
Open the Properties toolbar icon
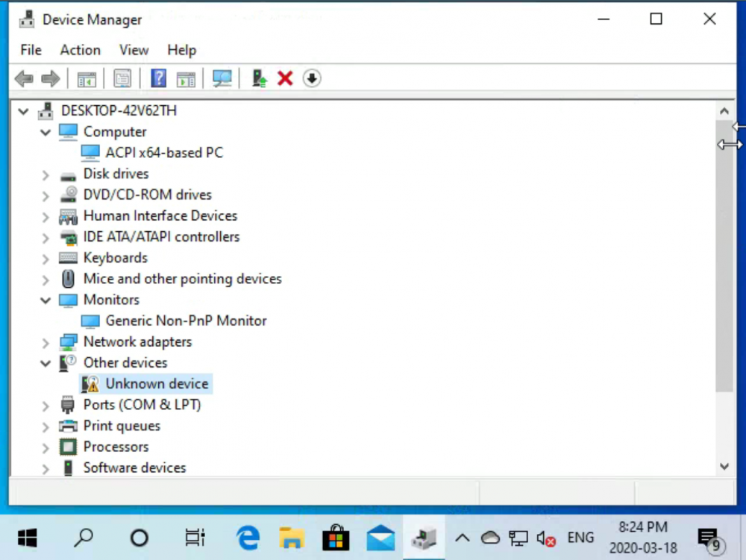(x=122, y=79)
